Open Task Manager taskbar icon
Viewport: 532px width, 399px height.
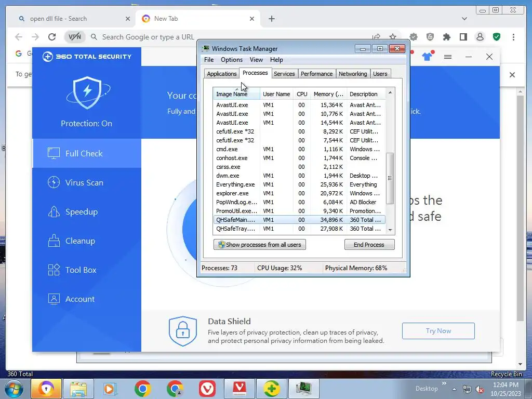click(x=303, y=389)
